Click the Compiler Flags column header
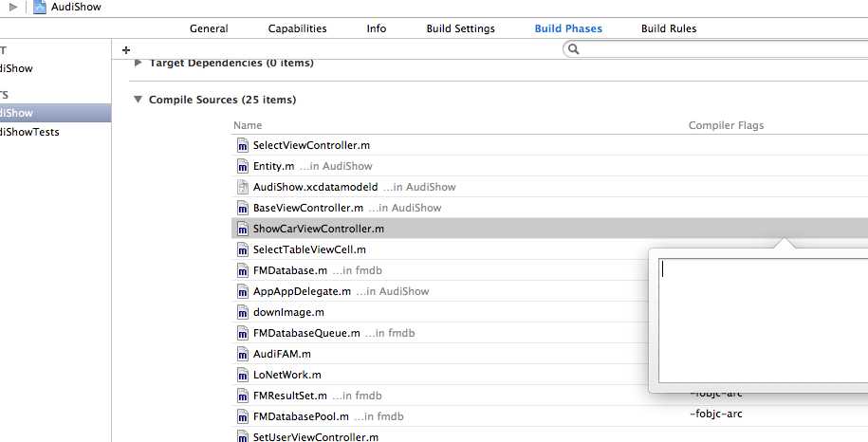The height and width of the screenshot is (442, 868). pos(726,125)
